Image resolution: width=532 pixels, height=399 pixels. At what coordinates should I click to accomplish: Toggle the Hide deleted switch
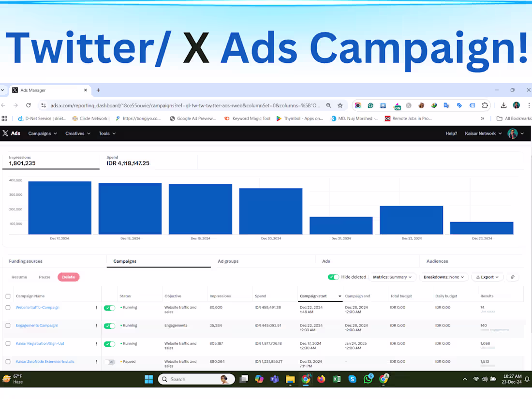tap(333, 277)
